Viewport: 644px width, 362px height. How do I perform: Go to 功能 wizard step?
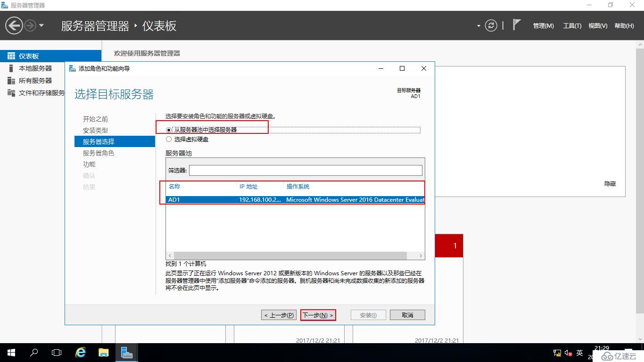click(x=89, y=165)
